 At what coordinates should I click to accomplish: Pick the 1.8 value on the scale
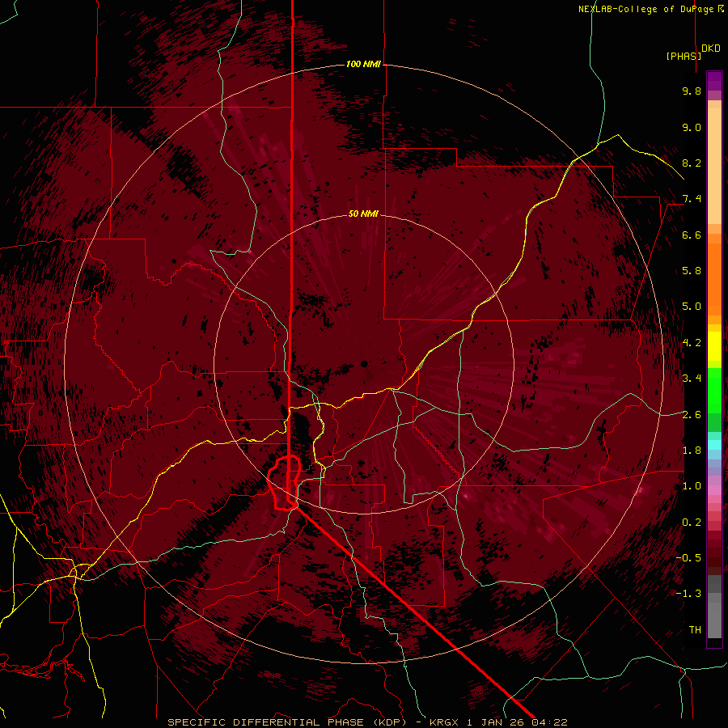[692, 451]
